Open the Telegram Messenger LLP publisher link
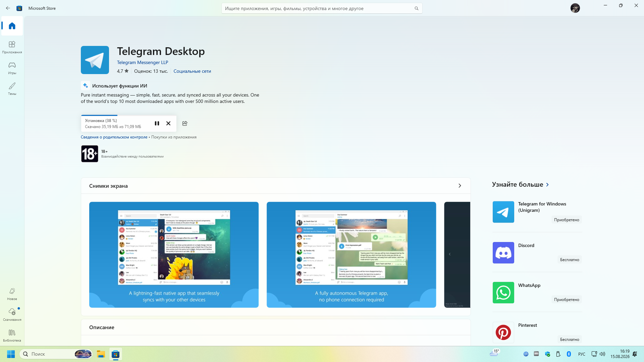The height and width of the screenshot is (362, 644). click(143, 62)
